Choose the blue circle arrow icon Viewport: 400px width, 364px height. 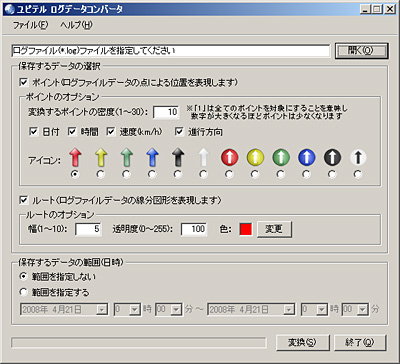click(307, 174)
